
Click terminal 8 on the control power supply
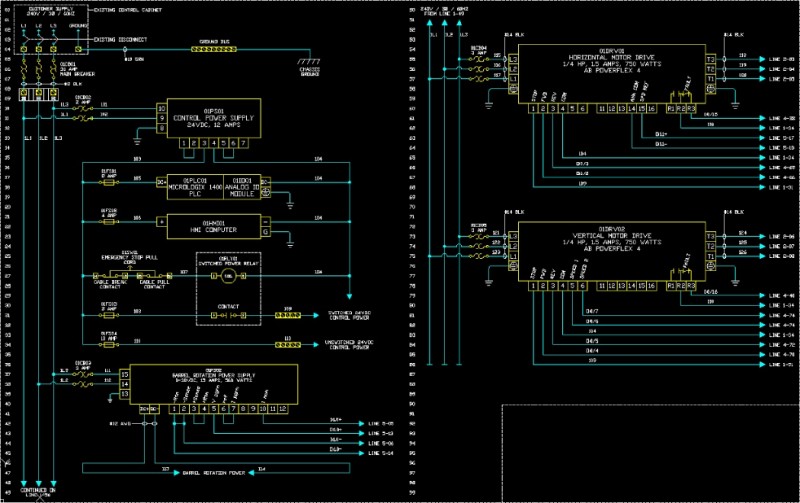162,128
